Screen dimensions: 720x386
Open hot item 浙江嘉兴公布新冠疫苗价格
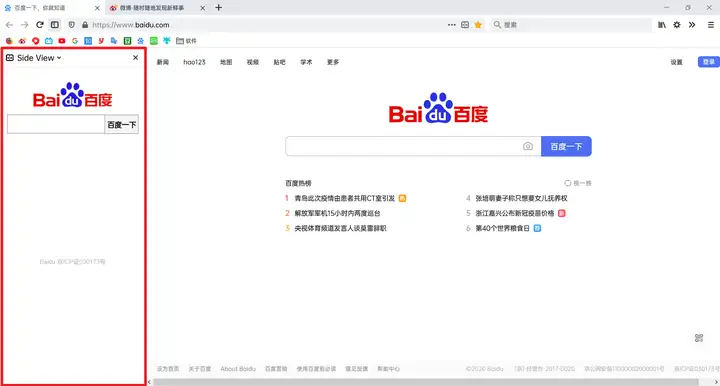[515, 213]
